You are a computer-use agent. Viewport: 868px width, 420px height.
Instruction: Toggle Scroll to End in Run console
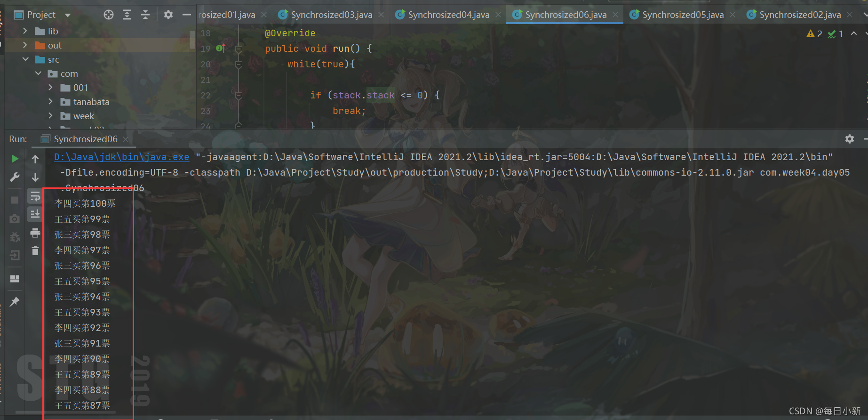click(x=35, y=215)
